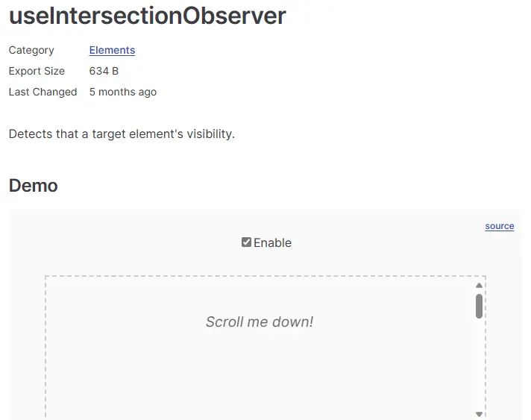Viewport: 531px width, 420px height.
Task: Toggle the Enable checkbox
Action: click(x=246, y=242)
